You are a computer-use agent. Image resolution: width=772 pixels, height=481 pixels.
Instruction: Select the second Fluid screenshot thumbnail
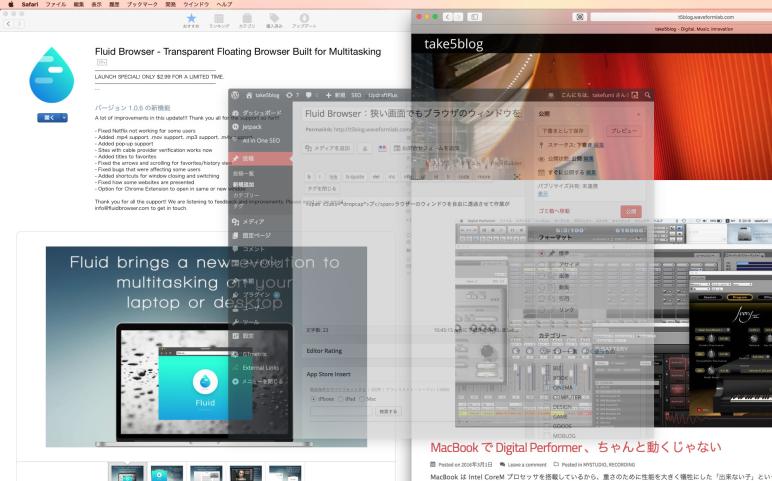click(x=166, y=474)
